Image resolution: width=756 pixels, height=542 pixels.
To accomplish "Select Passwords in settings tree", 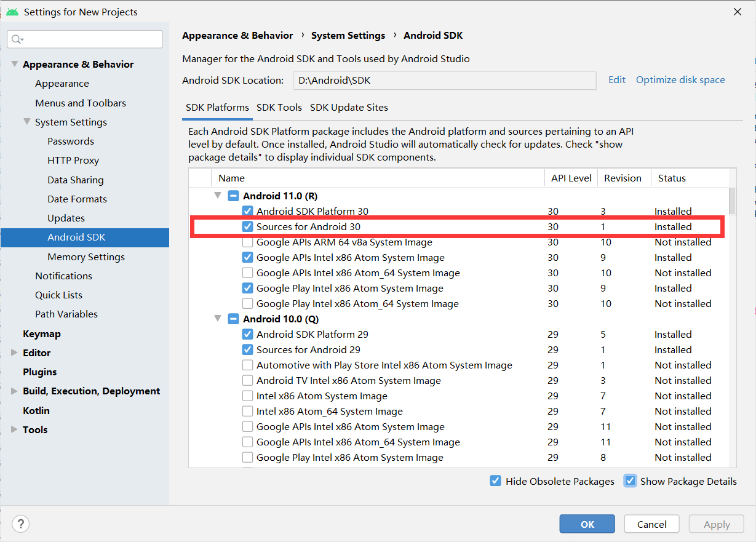I will point(71,141).
